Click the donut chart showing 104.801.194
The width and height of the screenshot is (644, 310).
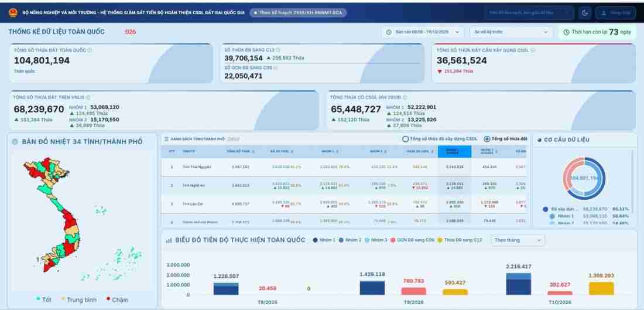(x=584, y=178)
